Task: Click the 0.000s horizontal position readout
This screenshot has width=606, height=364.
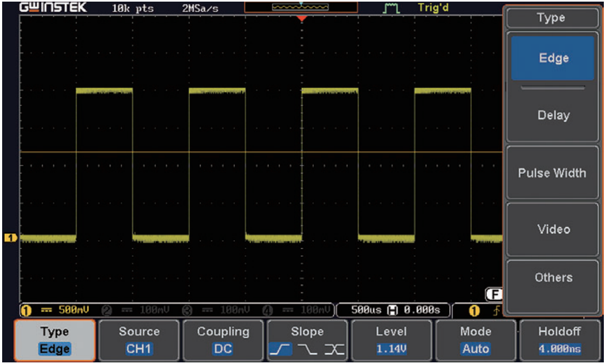Action: pos(422,310)
